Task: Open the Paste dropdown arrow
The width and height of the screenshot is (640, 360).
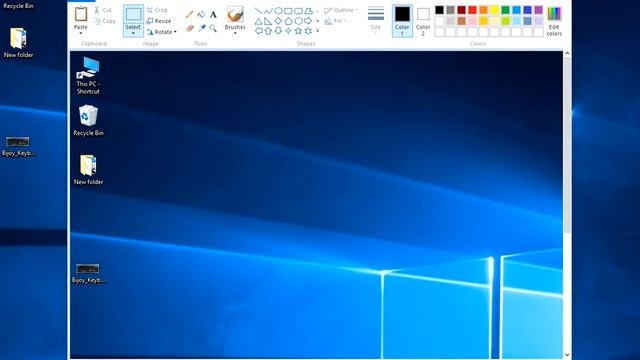Action: pyautogui.click(x=80, y=33)
